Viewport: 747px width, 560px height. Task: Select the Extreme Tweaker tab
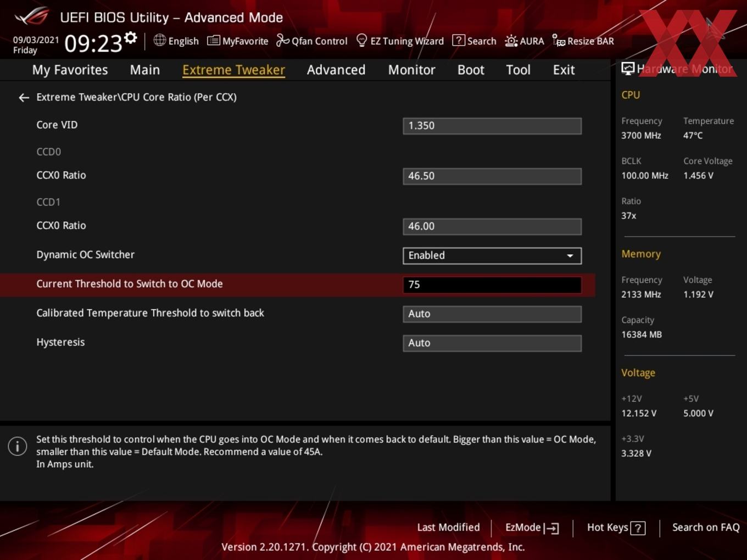(x=233, y=70)
